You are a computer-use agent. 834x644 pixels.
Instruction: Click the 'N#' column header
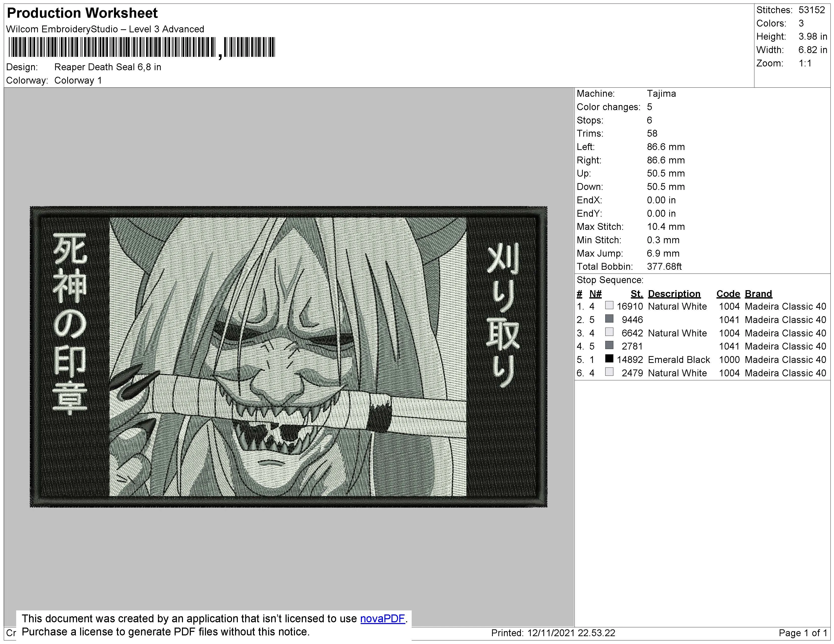pyautogui.click(x=595, y=294)
